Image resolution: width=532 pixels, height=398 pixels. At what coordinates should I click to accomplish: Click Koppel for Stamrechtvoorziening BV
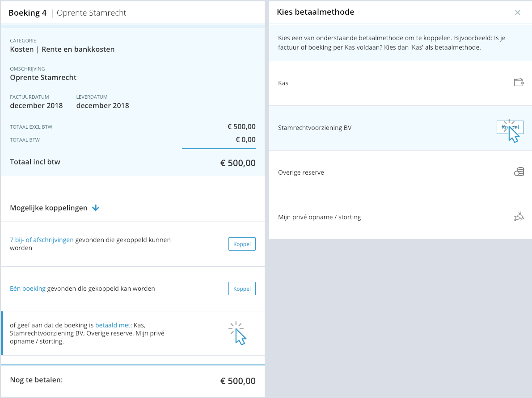click(x=510, y=127)
